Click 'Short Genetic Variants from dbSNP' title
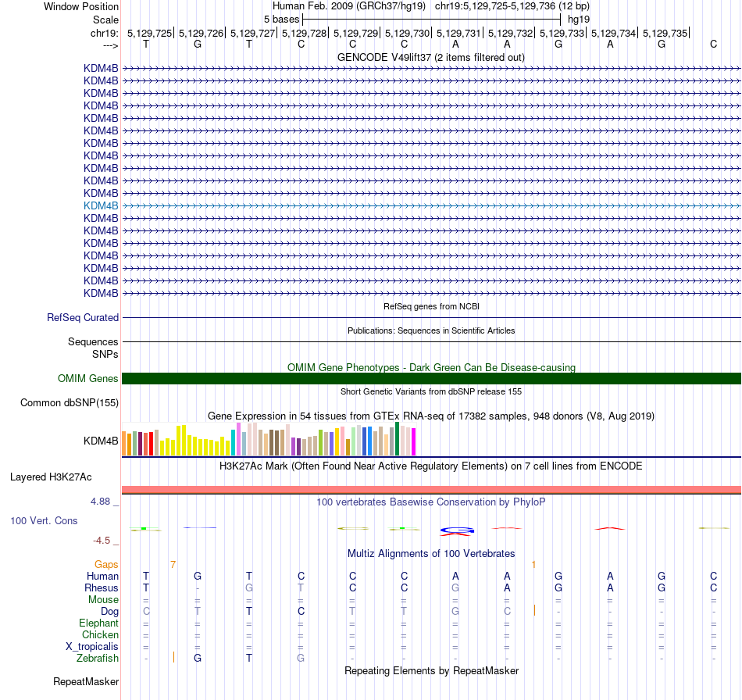The width and height of the screenshot is (742, 700). point(431,391)
